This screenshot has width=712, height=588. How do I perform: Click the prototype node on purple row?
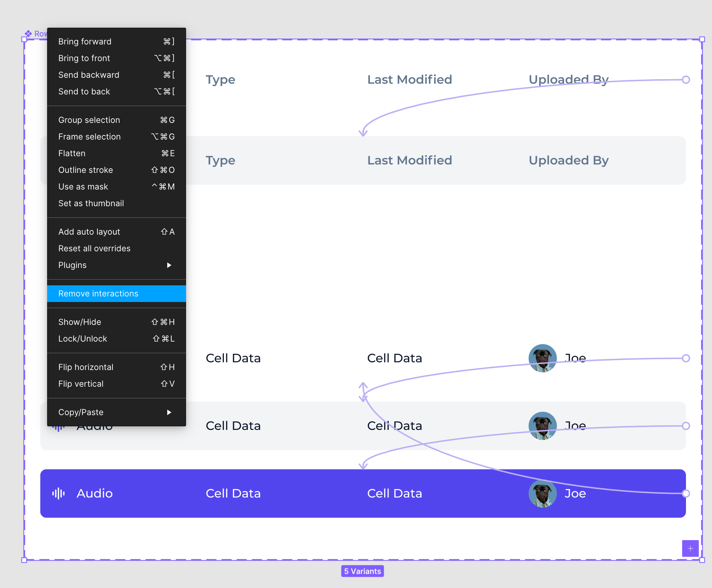point(686,493)
